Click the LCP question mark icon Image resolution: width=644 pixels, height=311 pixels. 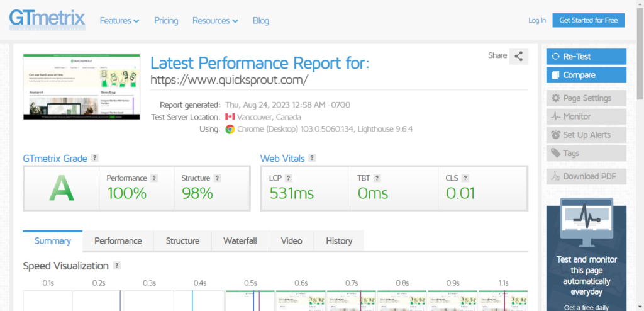(288, 178)
